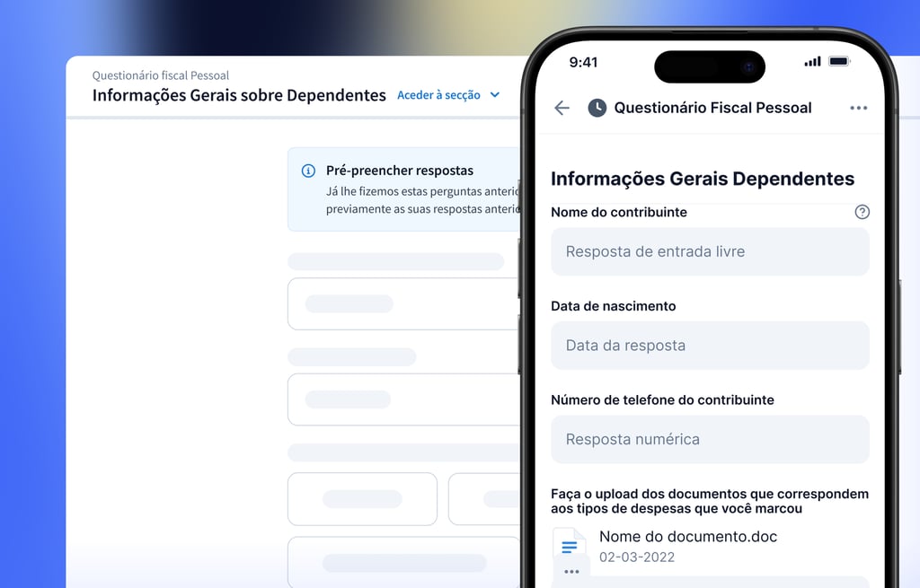Click the blue document file icon
Image resolution: width=920 pixels, height=588 pixels.
coord(569,545)
